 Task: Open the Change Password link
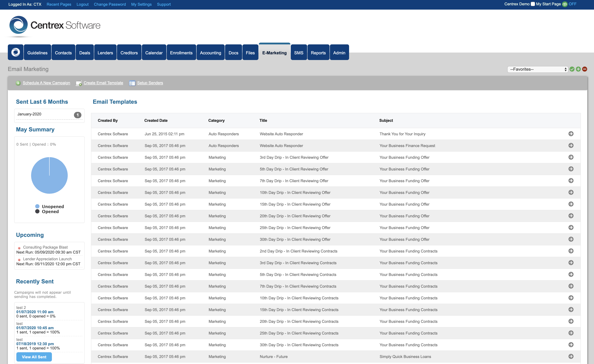point(110,4)
